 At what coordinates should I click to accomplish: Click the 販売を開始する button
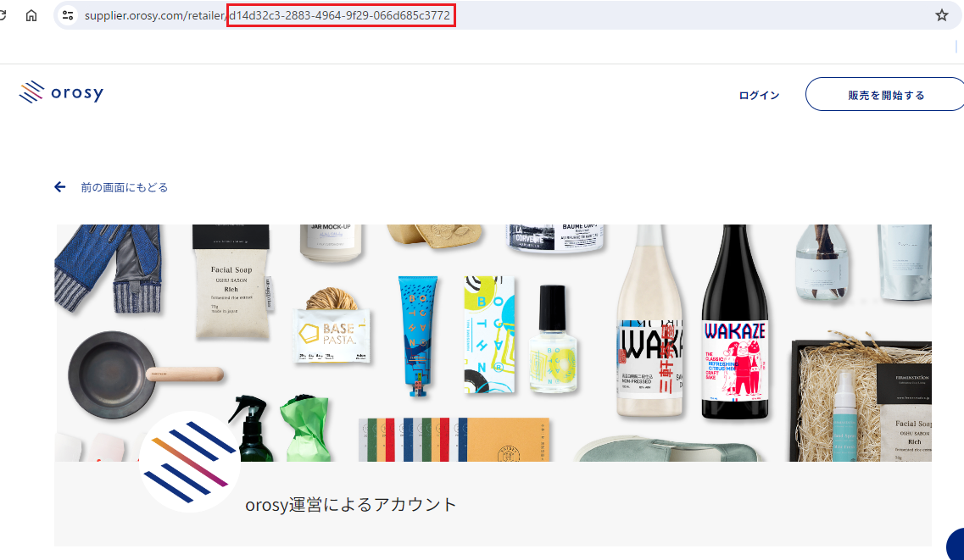[885, 95]
